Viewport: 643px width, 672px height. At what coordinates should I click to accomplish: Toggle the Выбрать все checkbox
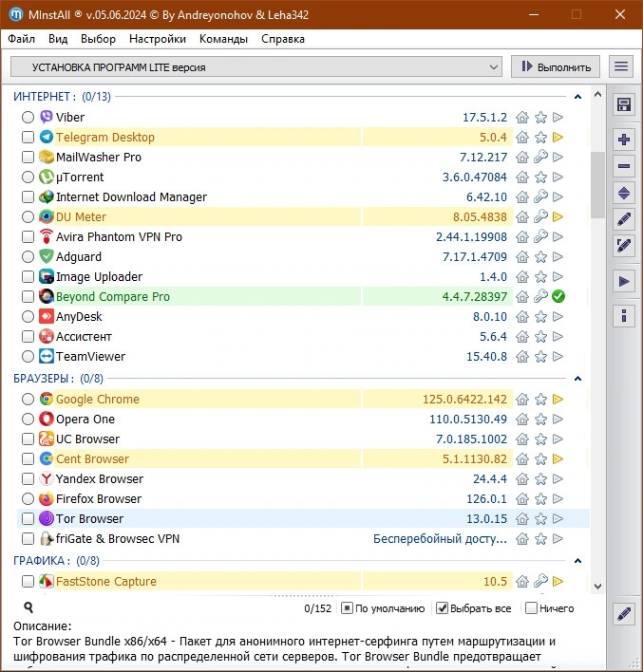coord(442,608)
